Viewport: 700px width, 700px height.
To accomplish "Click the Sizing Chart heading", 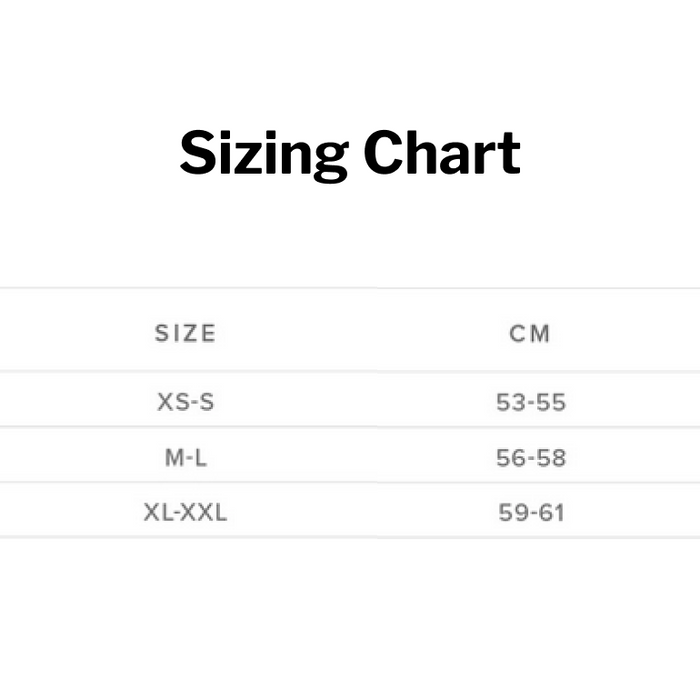I will coord(350,153).
